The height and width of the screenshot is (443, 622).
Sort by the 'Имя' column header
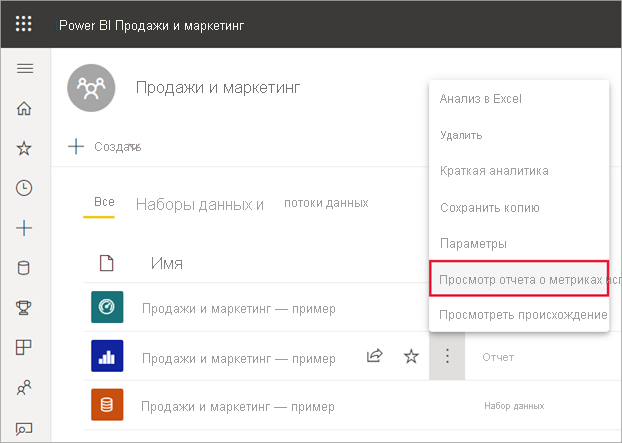click(166, 263)
